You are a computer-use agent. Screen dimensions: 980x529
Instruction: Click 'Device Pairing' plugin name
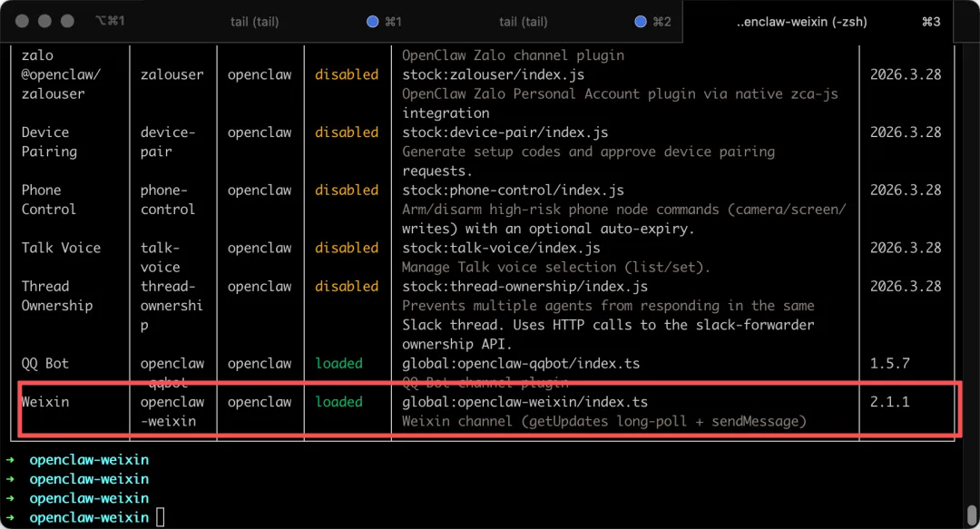click(49, 142)
